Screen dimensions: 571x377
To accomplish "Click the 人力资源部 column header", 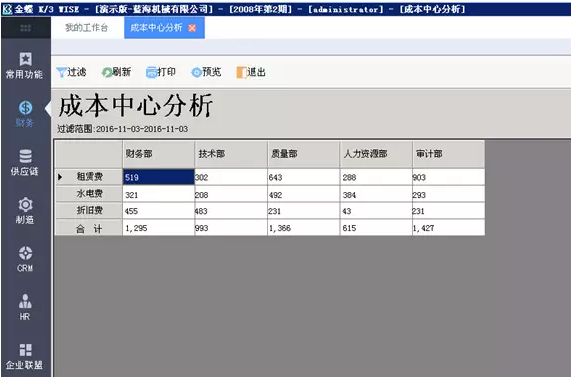I will [x=376, y=154].
